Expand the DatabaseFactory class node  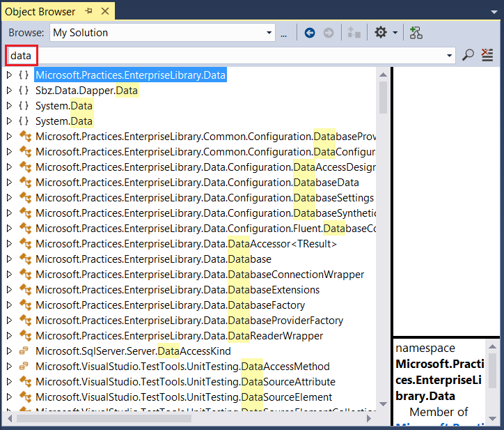[x=9, y=305]
